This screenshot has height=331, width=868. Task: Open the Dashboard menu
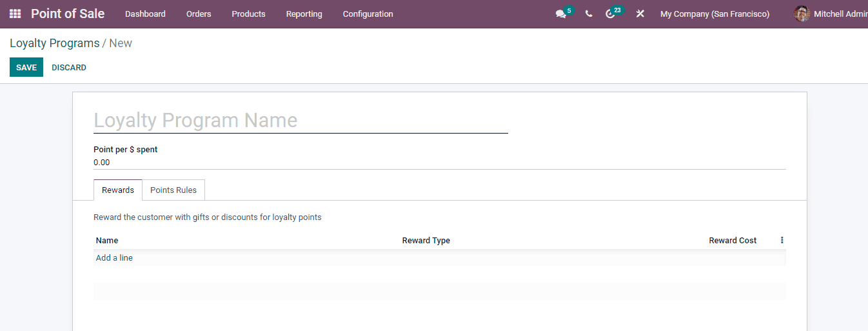145,14
